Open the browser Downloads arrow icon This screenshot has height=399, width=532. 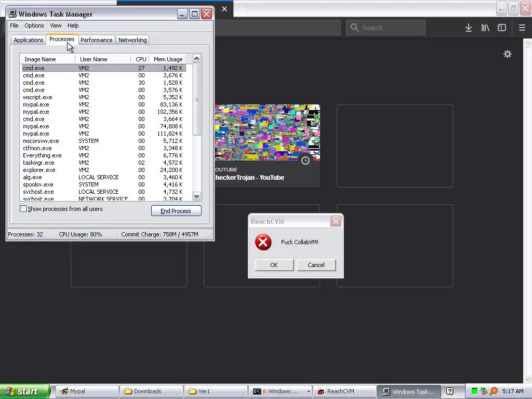coord(469,28)
